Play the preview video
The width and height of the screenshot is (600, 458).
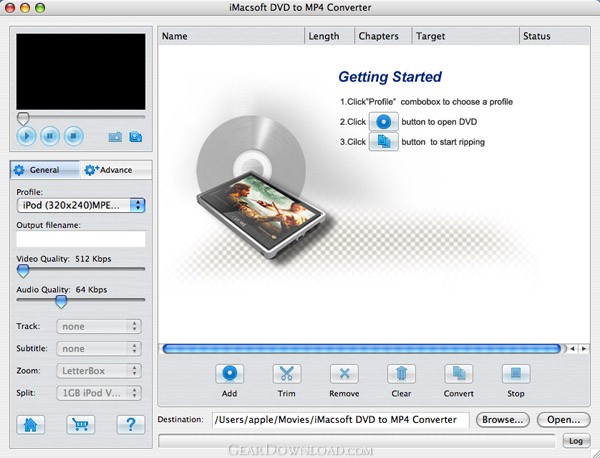click(x=26, y=136)
